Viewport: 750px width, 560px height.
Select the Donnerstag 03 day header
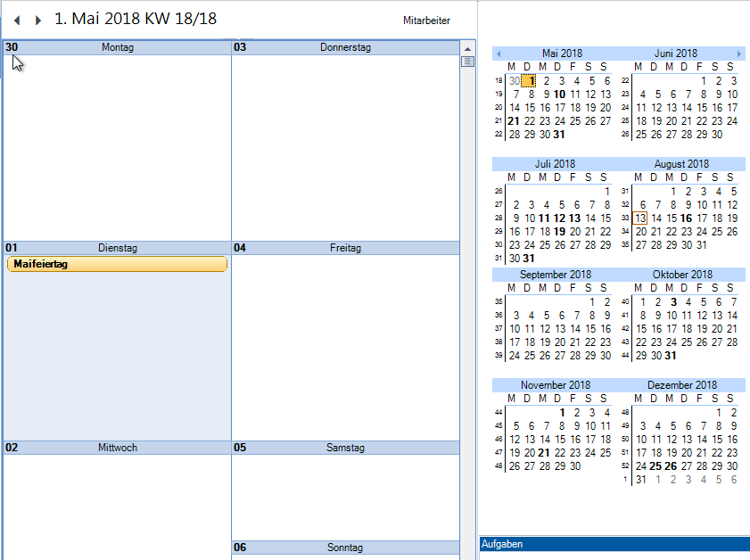[344, 47]
